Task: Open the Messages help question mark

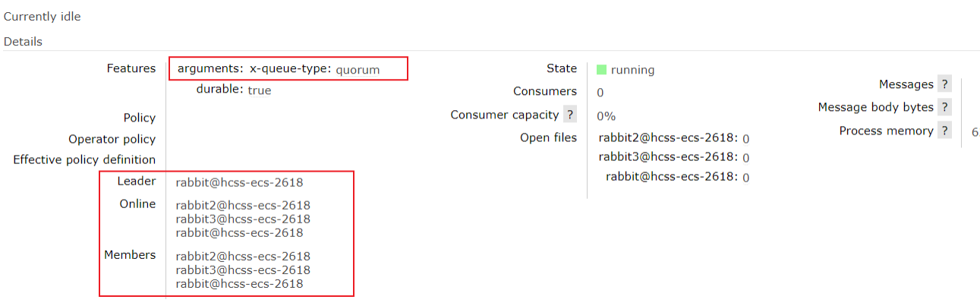Action: click(x=945, y=84)
